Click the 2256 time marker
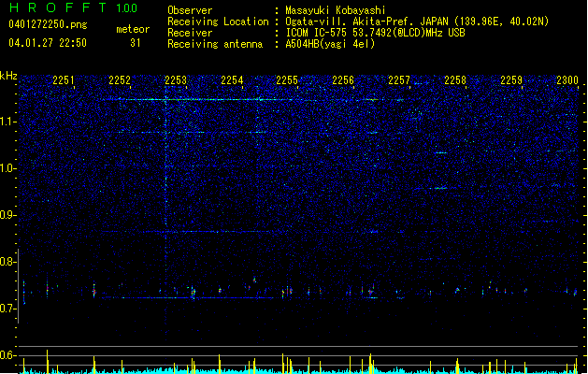The height and width of the screenshot is (374, 588). click(343, 80)
